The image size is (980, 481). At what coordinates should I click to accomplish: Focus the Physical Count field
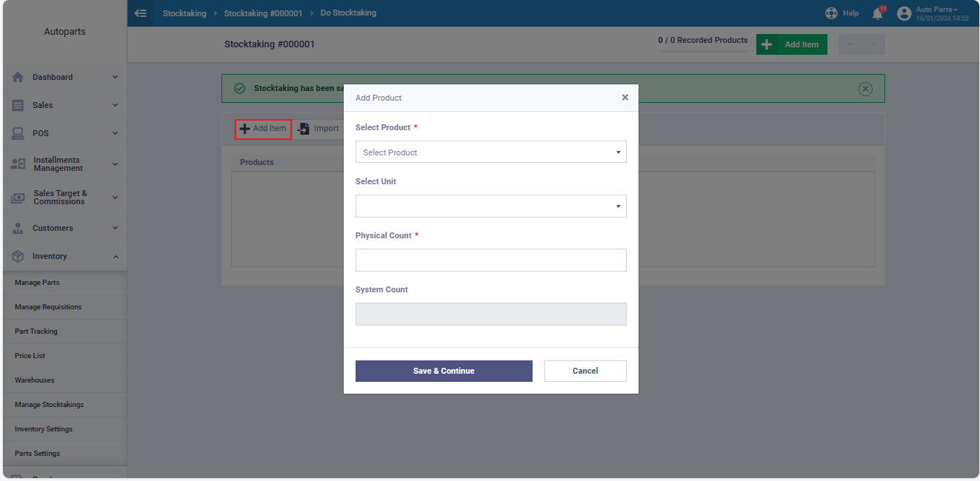(491, 260)
